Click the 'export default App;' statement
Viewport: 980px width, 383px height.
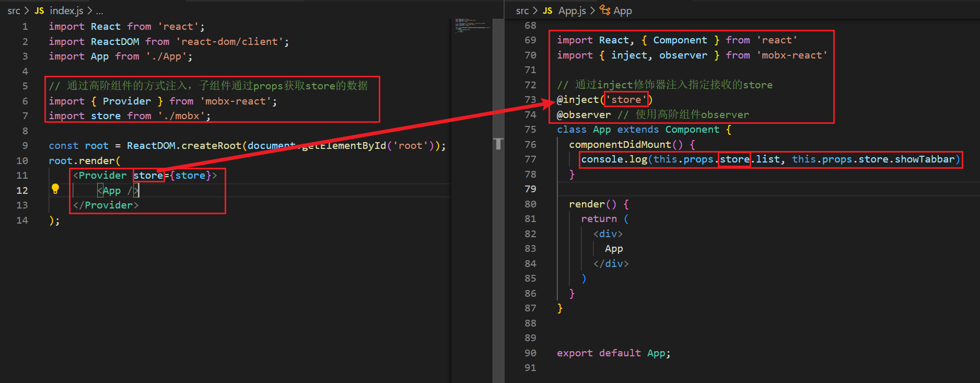[614, 353]
